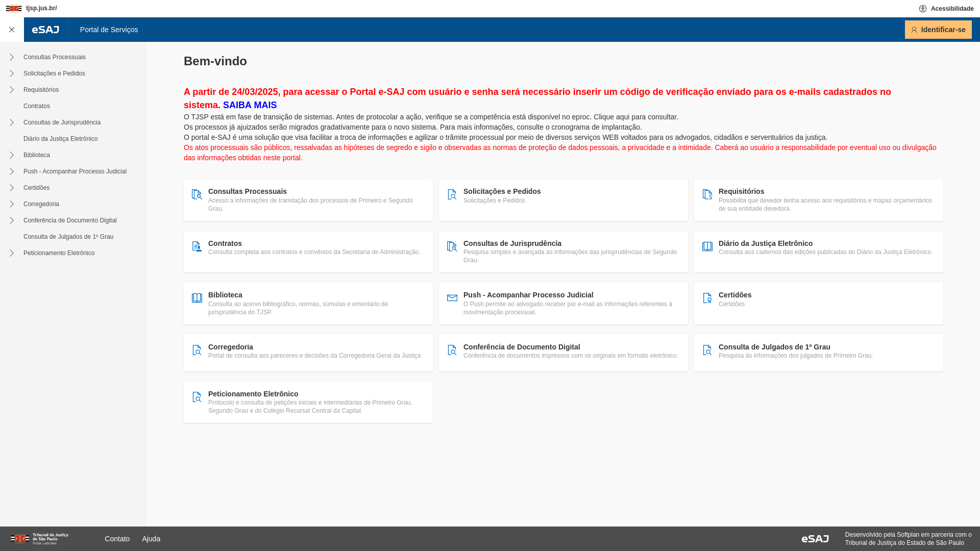
Task: Expand Solicitações e Pedidos chevron in sidebar
Action: (11, 73)
